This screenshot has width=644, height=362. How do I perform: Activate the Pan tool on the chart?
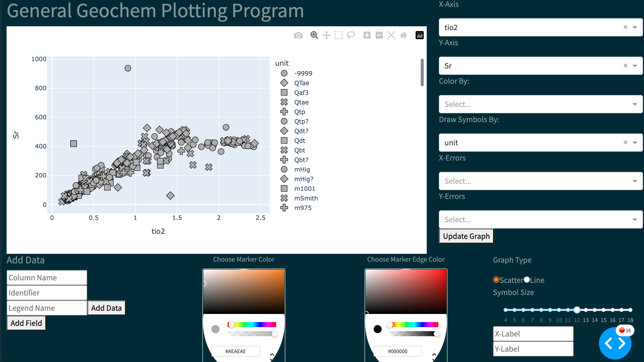point(326,35)
